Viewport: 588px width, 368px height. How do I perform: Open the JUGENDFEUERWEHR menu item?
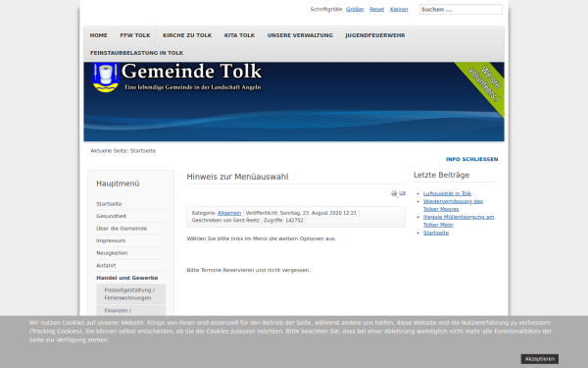tap(375, 35)
